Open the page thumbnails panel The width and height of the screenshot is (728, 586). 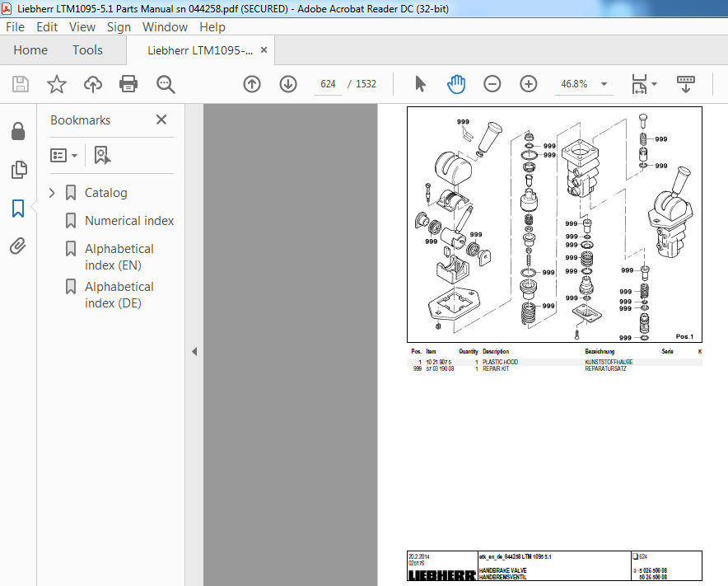(x=19, y=170)
